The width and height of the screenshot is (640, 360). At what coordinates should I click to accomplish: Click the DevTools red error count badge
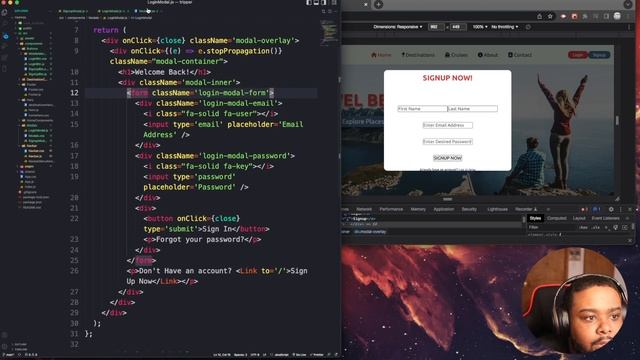coord(584,209)
